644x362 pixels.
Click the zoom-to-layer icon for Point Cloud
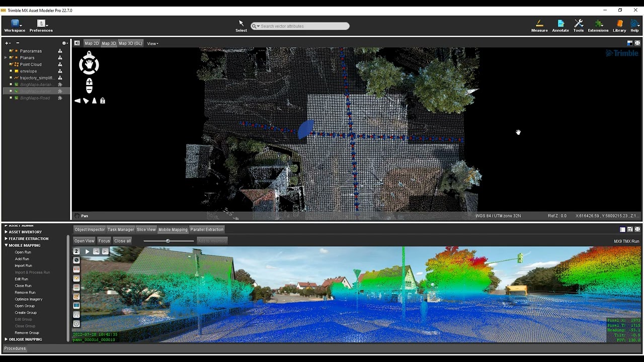click(60, 64)
